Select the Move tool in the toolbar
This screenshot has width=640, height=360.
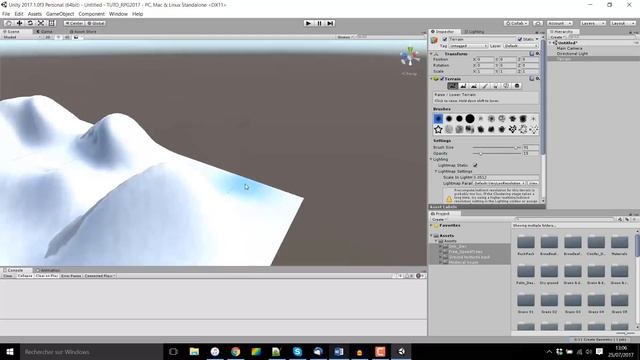tap(19, 23)
